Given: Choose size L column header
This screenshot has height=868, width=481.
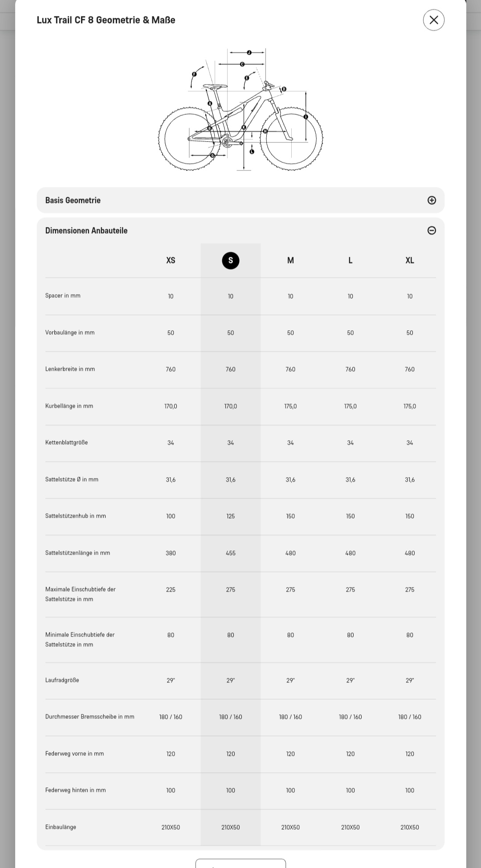Looking at the screenshot, I should (350, 260).
